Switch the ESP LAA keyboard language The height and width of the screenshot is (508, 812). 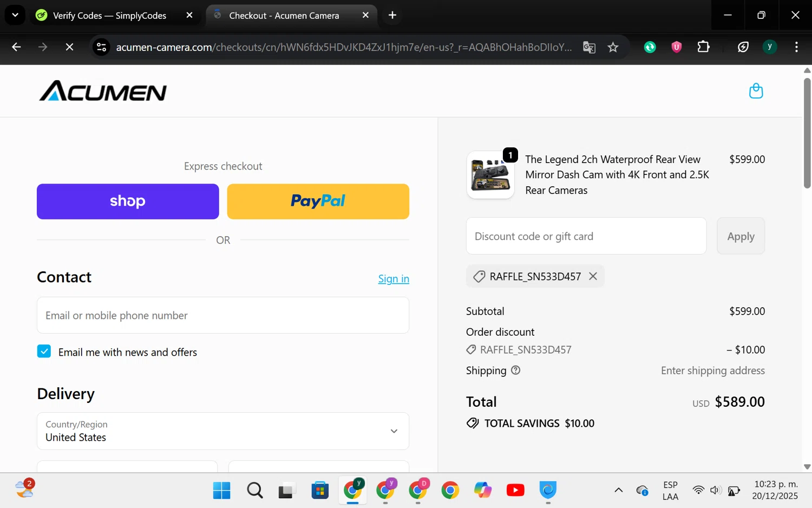tap(670, 490)
